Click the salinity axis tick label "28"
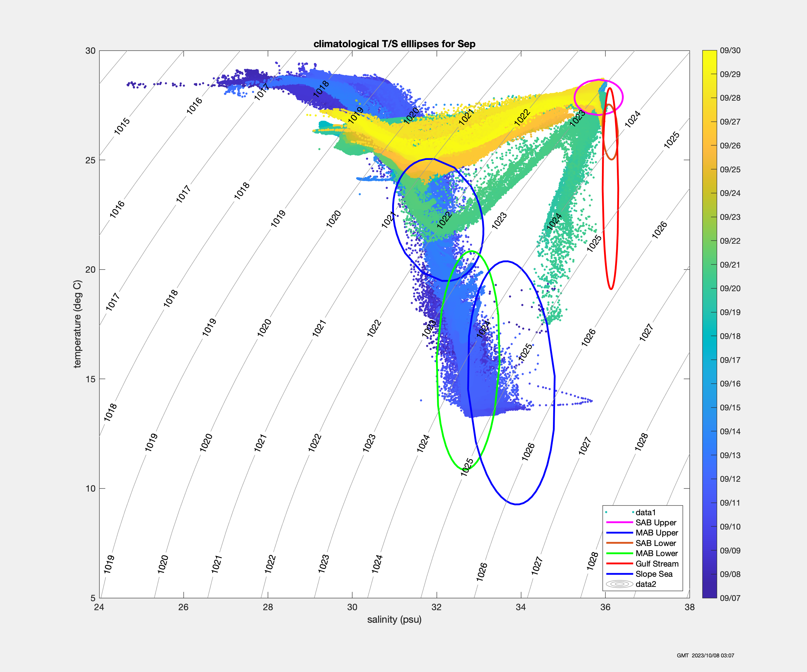 [x=268, y=607]
